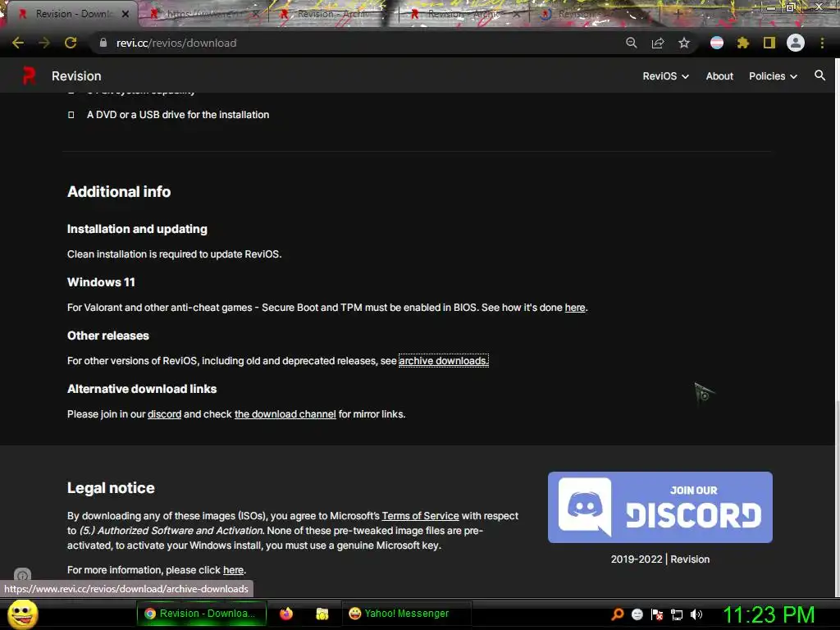Open the flag with red X tray icon
The image size is (840, 630).
[x=657, y=614]
